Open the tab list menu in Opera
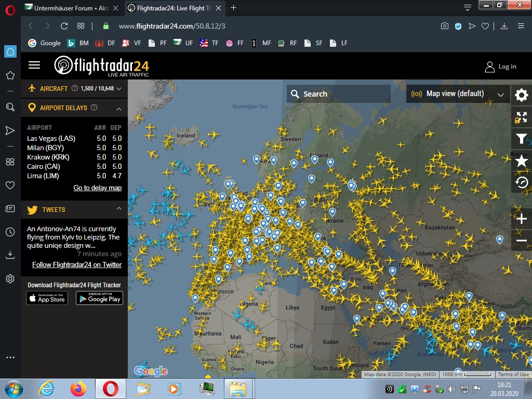Viewport: 532px width, 399px height. click(x=467, y=8)
